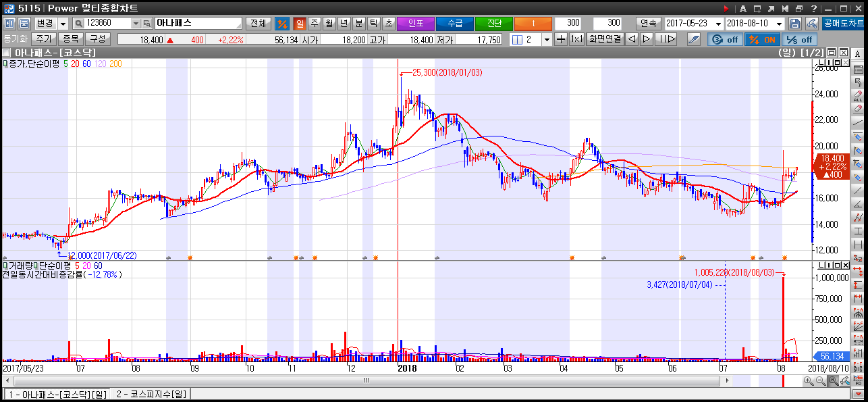868x402 pixels.
Task: Click the second layout icon next to 변경
Action: pyautogui.click(x=24, y=23)
